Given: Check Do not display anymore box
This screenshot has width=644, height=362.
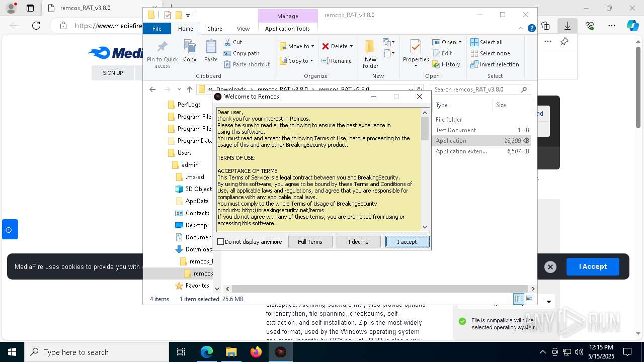Looking at the screenshot, I should (220, 242).
